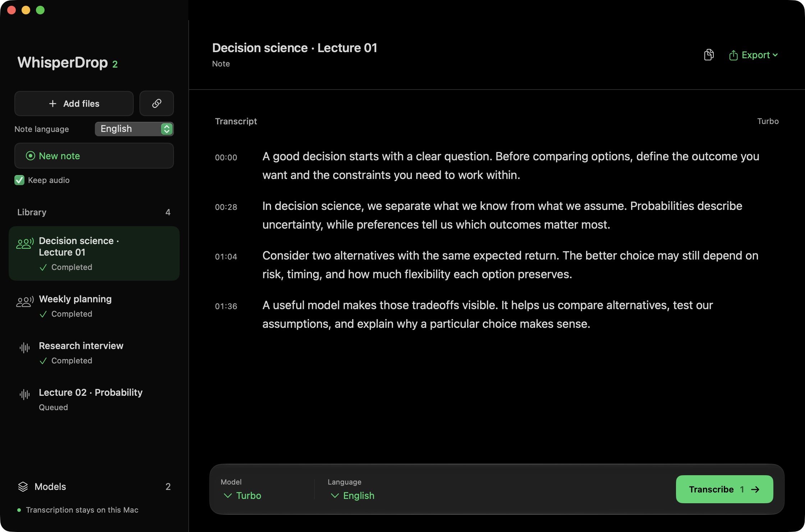Jump to the 01:36 timestamp
805x532 pixels.
226,306
